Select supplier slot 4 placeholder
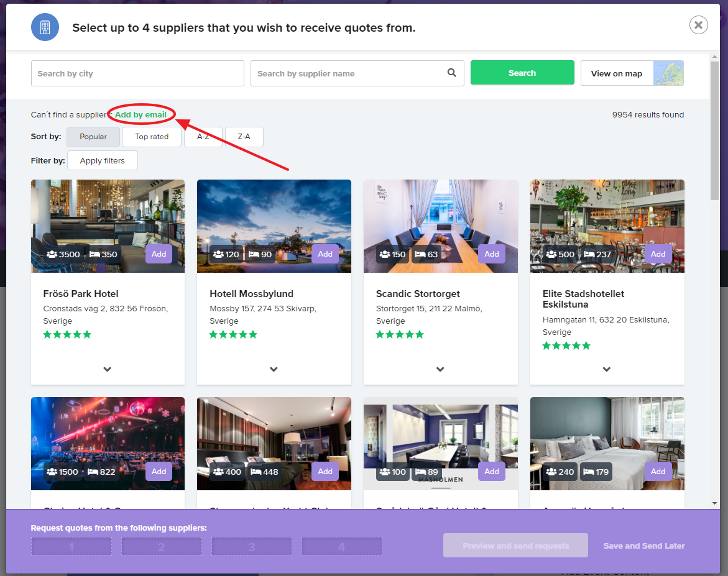 pyautogui.click(x=342, y=546)
